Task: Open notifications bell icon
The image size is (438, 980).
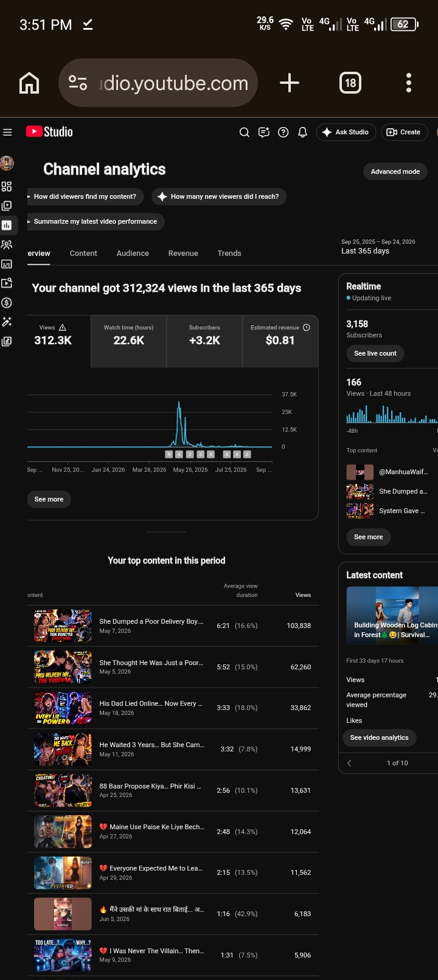Action: coord(303,132)
